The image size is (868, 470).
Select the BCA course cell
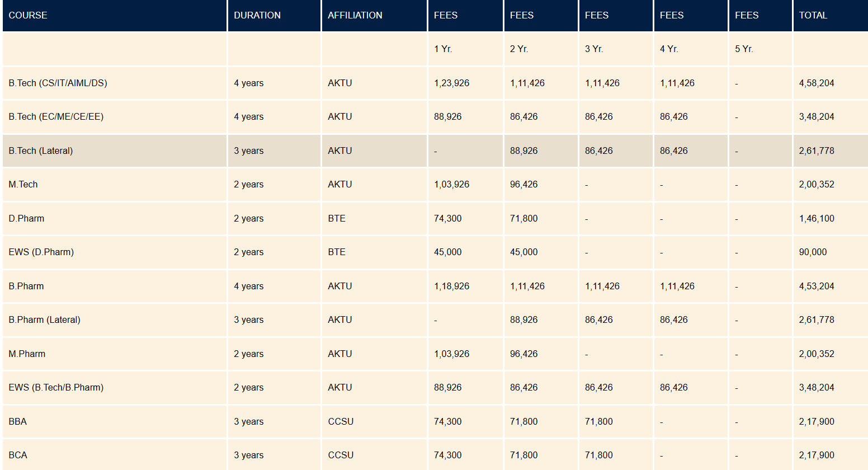point(18,455)
